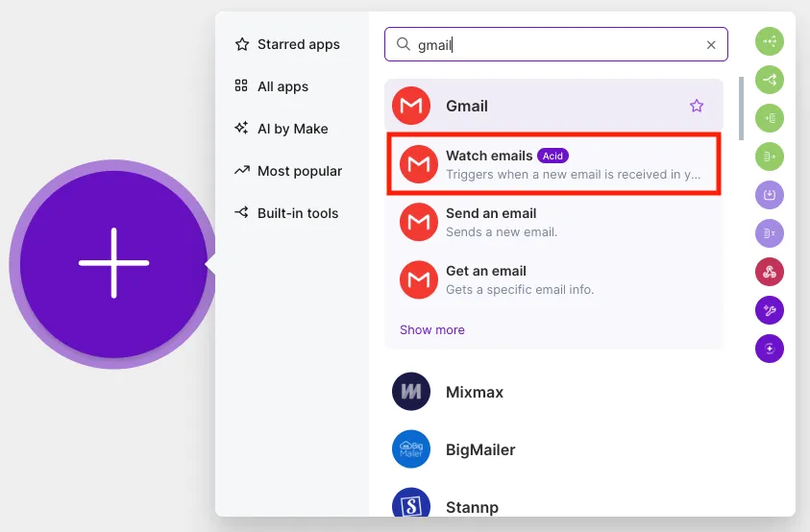The width and height of the screenshot is (810, 532).
Task: Click the light purple download-tray shortcut icon
Action: [770, 195]
